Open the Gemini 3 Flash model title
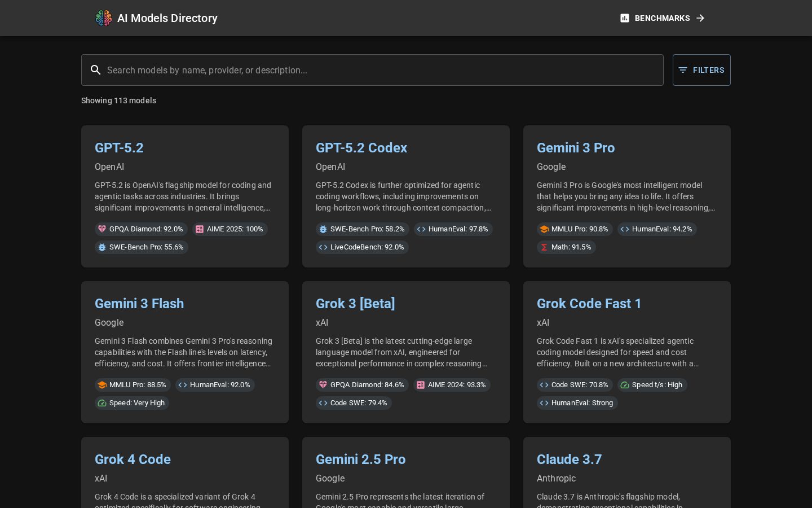The width and height of the screenshot is (812, 508). click(139, 304)
